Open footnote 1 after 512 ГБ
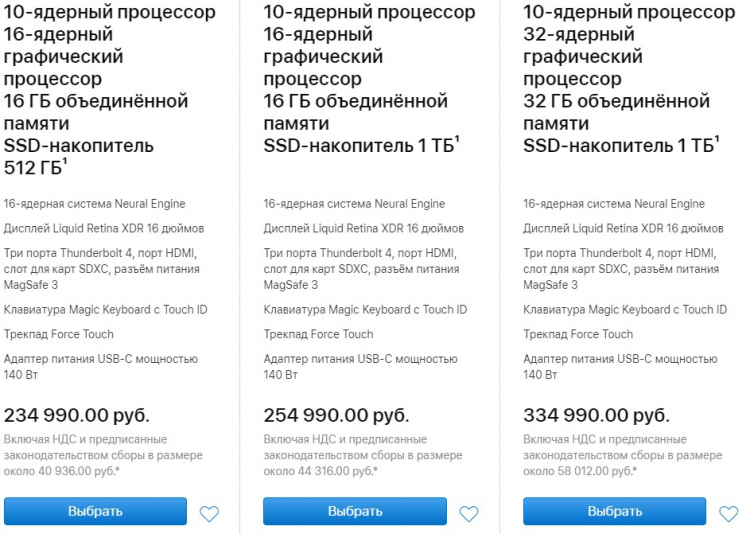The width and height of the screenshot is (750, 534). coord(65,162)
